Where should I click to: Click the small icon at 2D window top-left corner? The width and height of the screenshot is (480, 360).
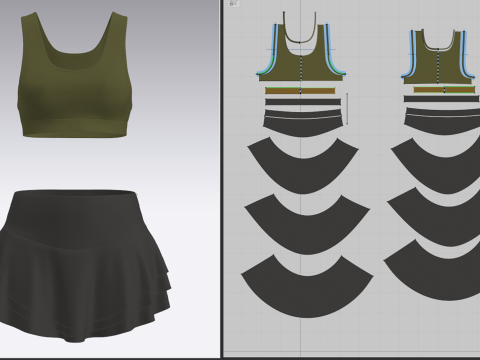tap(233, 3)
